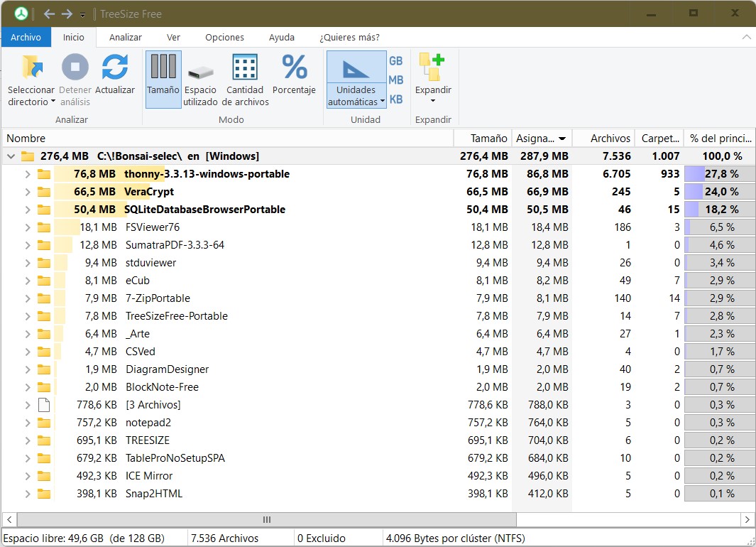Open the Unidades automáticas dropdown
Screen dimensions: 756x547
356,96
